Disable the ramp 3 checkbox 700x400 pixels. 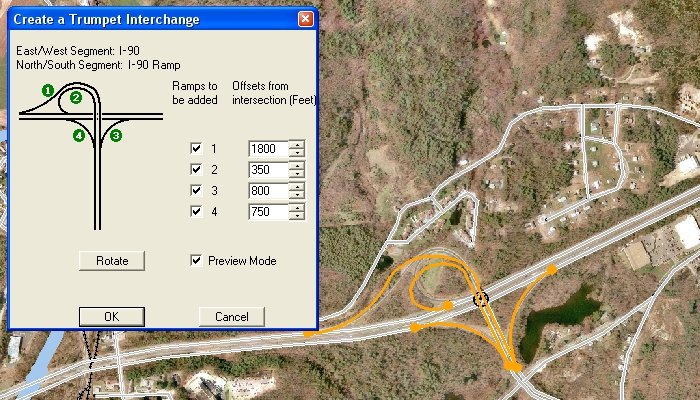(x=196, y=191)
